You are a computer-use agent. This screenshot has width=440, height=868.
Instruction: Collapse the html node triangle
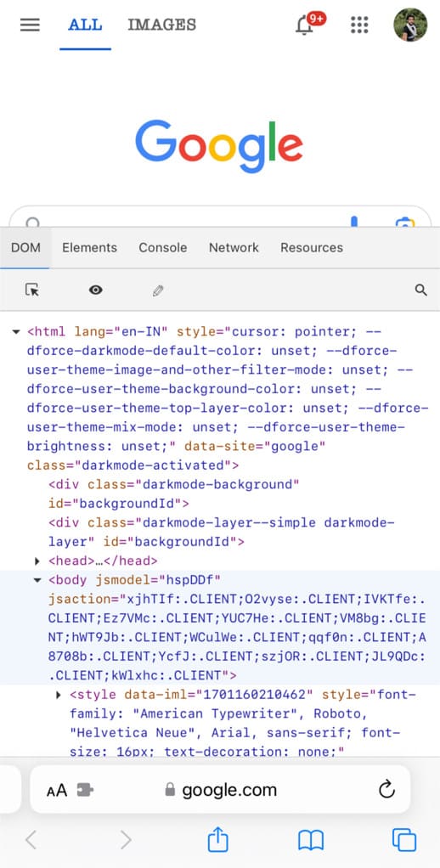[x=15, y=332]
